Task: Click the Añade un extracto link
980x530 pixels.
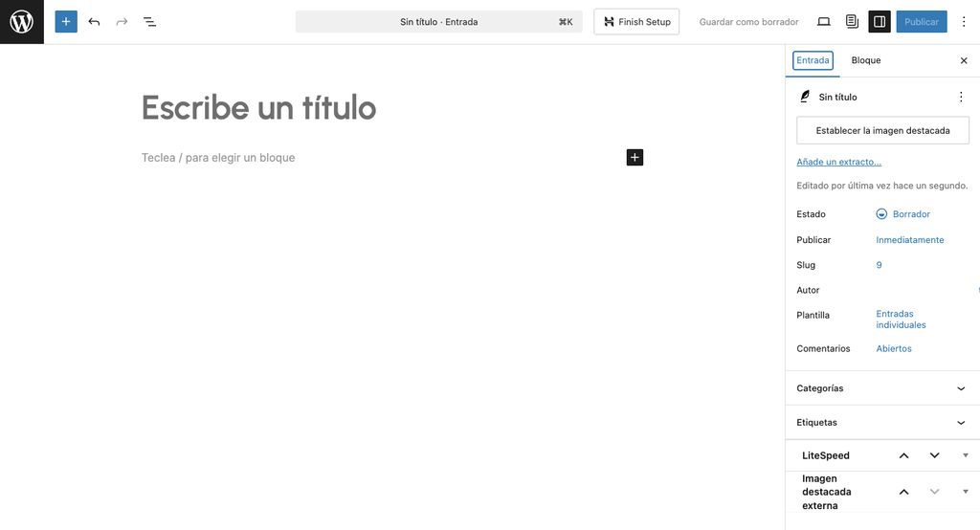Action: click(838, 162)
